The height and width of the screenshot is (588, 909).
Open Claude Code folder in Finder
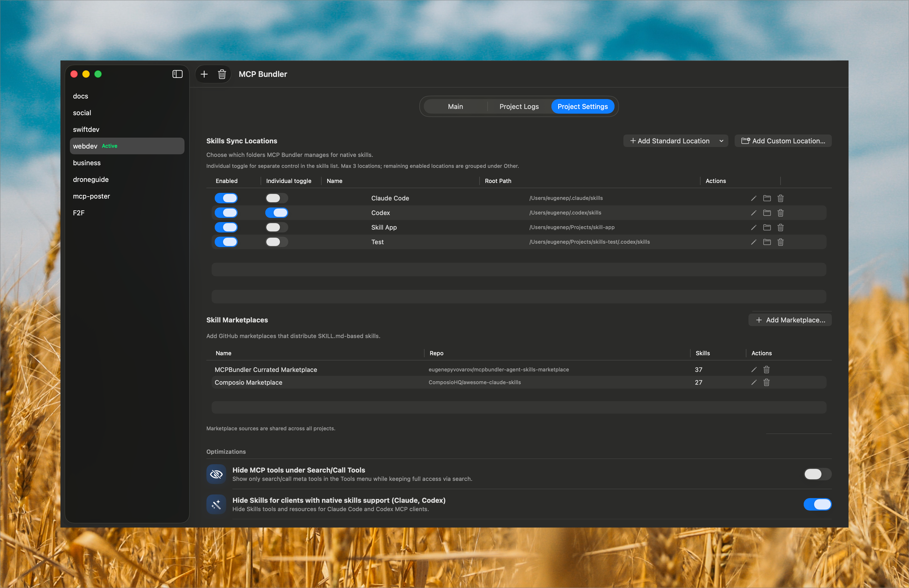coord(767,198)
